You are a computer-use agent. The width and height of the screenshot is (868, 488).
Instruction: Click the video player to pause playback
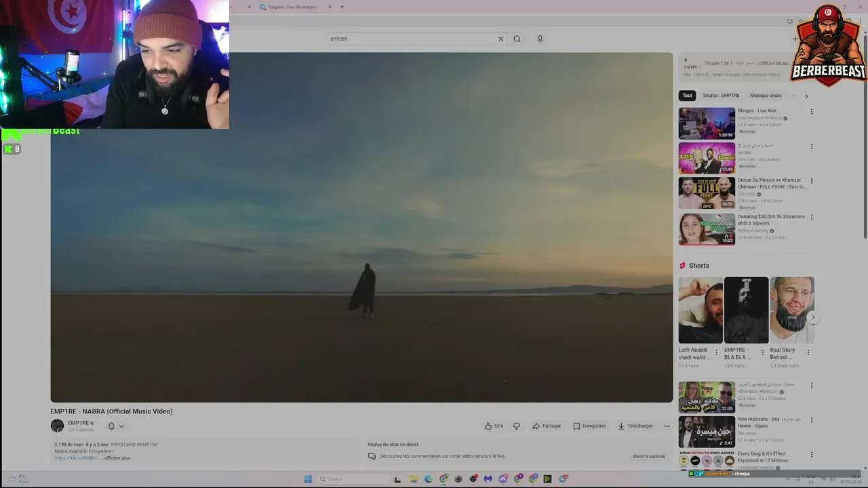click(x=361, y=228)
